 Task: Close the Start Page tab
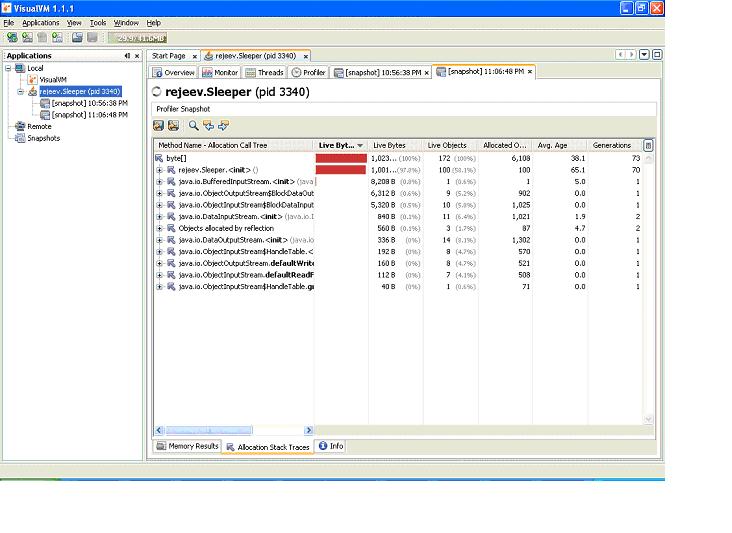pyautogui.click(x=195, y=56)
